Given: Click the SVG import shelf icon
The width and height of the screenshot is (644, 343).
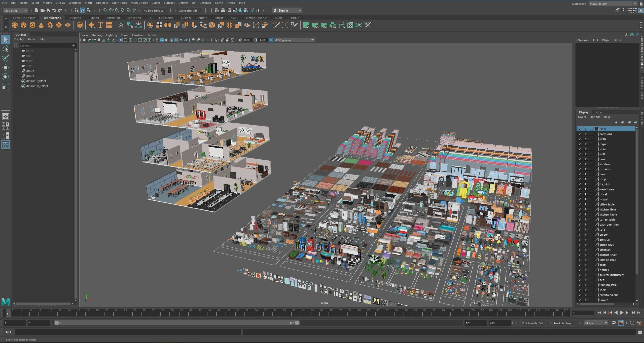Looking at the screenshot, I should (x=109, y=25).
